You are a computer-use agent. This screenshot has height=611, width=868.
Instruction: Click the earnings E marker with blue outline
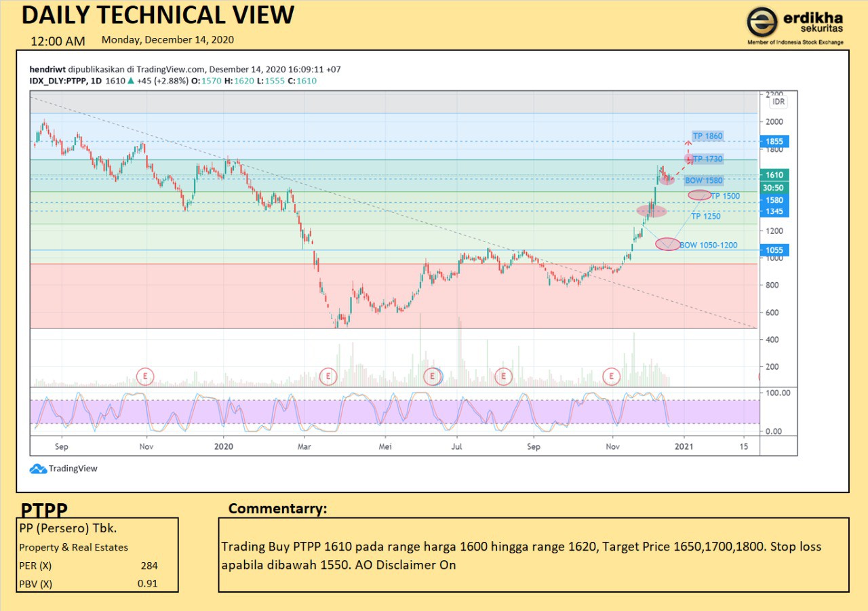[x=433, y=376]
